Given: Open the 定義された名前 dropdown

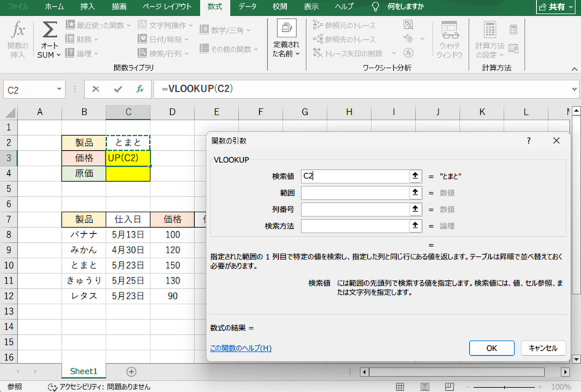Looking at the screenshot, I should pos(286,40).
